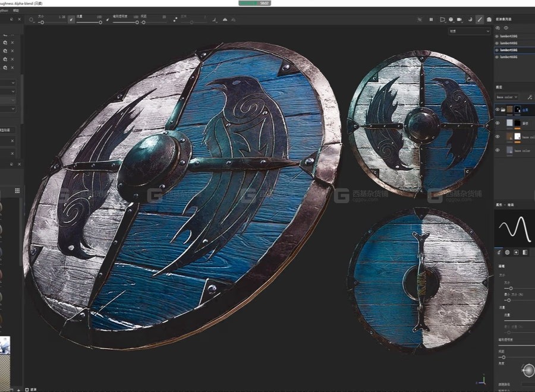535x392 pixels.
Task: Hide the bottom base color fill layer
Action: [x=498, y=150]
